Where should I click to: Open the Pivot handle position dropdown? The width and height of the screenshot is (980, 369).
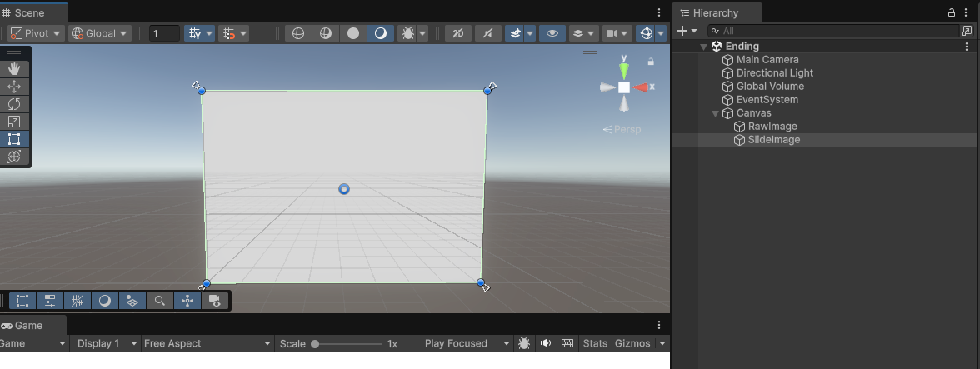coord(37,33)
